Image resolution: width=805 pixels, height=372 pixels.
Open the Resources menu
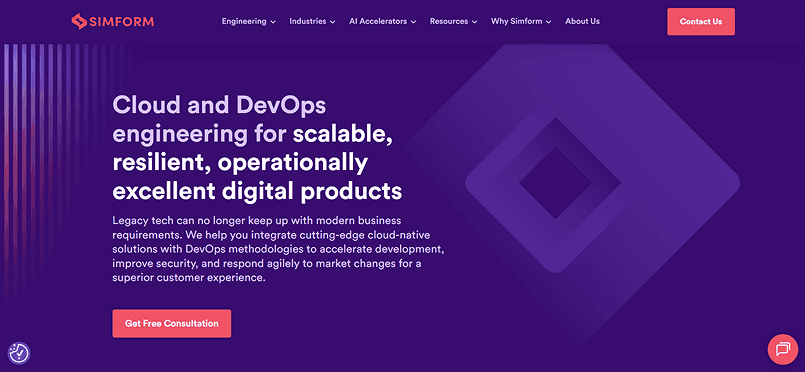(453, 22)
